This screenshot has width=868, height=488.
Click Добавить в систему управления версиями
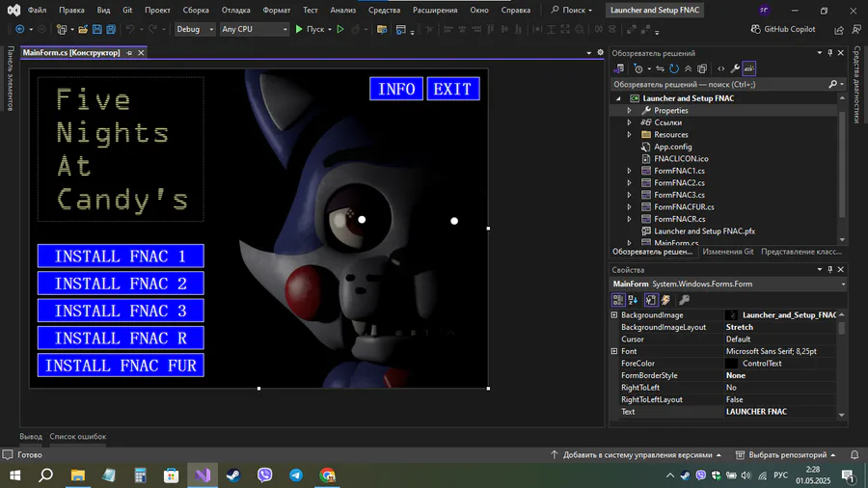click(637, 455)
